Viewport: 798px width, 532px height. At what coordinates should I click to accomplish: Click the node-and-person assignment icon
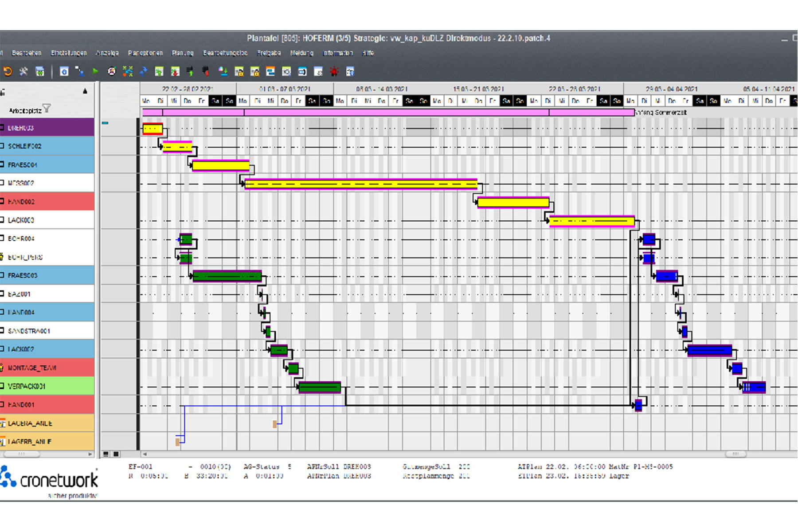coord(79,71)
